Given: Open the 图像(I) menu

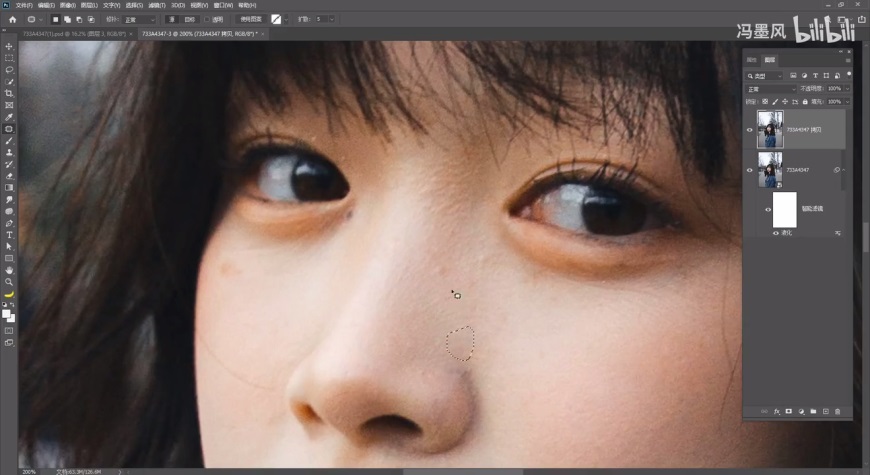Looking at the screenshot, I should (x=68, y=5).
